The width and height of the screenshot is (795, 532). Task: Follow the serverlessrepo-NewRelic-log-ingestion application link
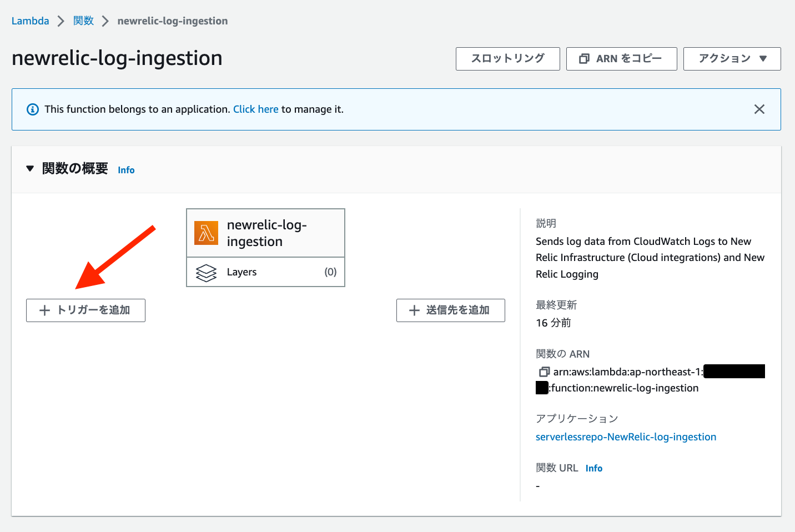click(x=626, y=436)
